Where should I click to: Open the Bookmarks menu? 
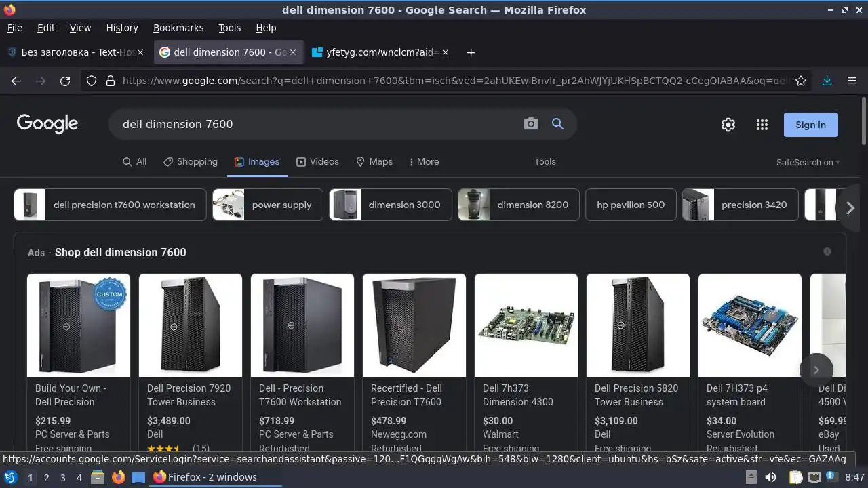pyautogui.click(x=178, y=28)
